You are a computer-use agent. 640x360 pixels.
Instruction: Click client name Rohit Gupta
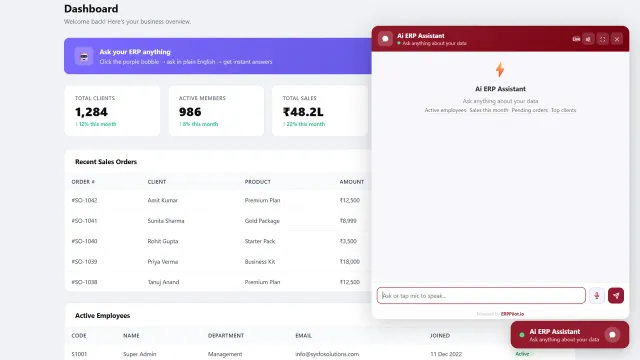tap(162, 241)
